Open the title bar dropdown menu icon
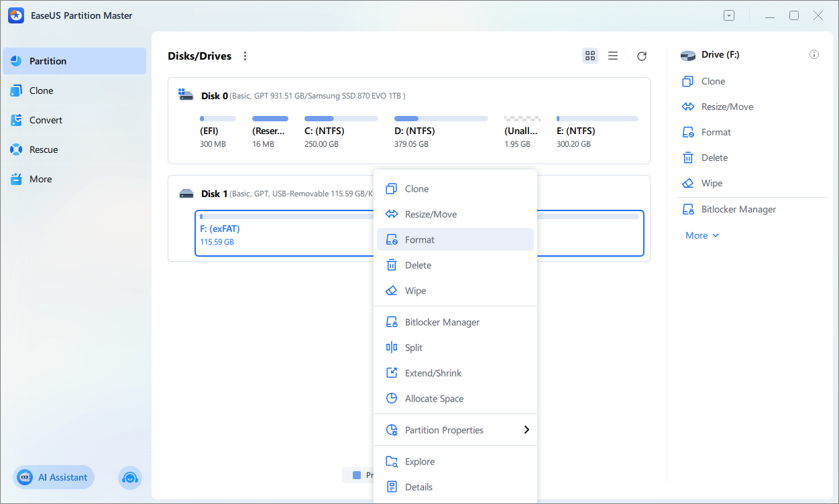839x504 pixels. 729,15
